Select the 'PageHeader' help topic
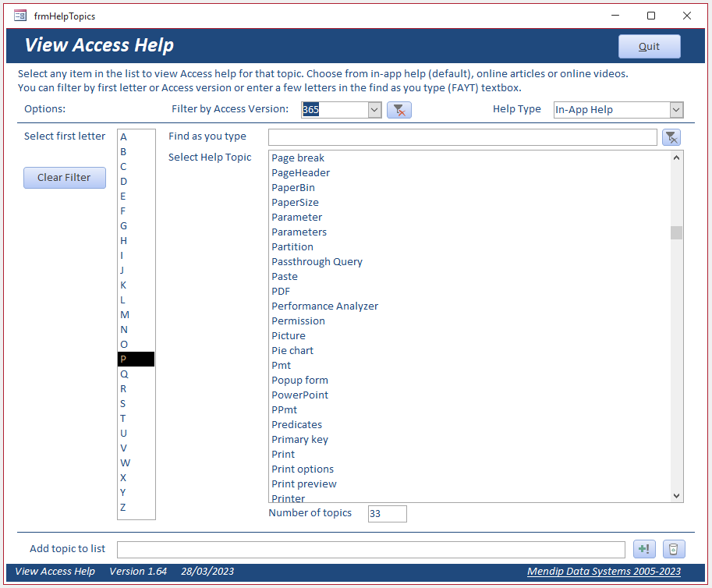 coord(469,173)
